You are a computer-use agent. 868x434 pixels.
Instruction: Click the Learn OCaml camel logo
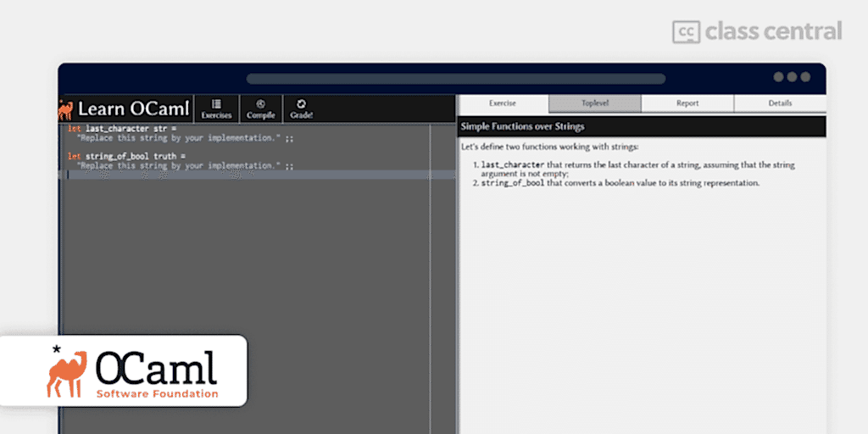coord(65,109)
